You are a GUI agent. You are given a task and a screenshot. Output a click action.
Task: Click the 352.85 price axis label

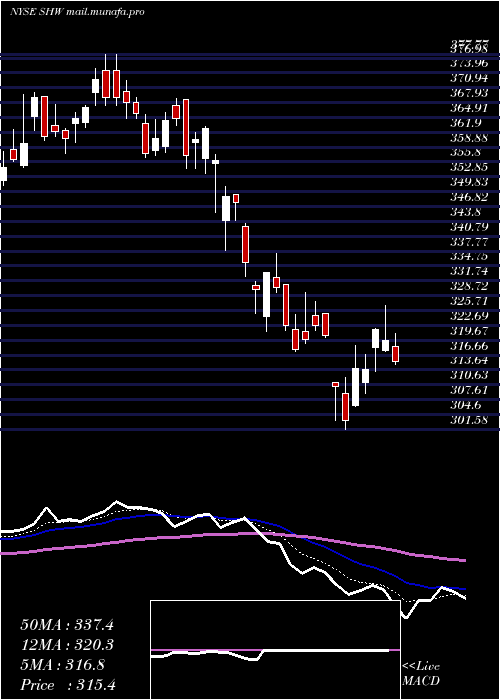pyautogui.click(x=469, y=167)
